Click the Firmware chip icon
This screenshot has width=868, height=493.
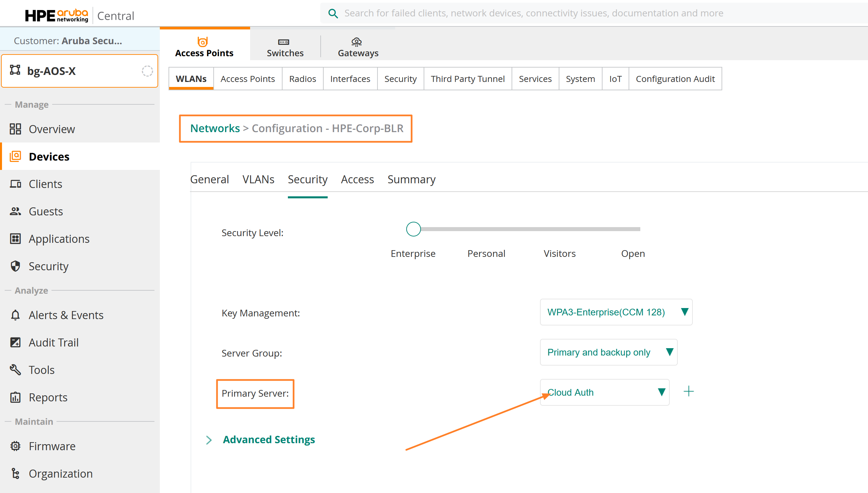click(x=15, y=446)
